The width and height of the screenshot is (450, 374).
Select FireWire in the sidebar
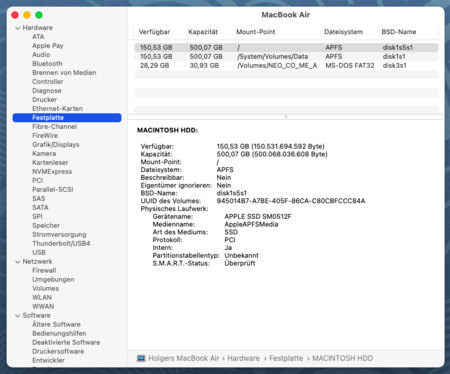pyautogui.click(x=45, y=136)
